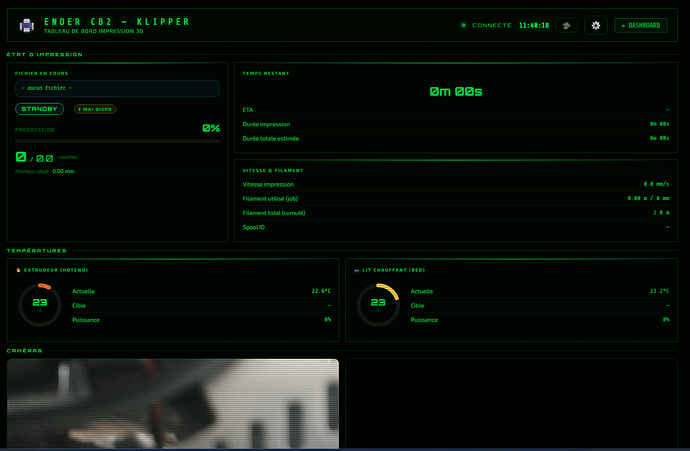Click the bed 'Cible' target row

(x=540, y=305)
